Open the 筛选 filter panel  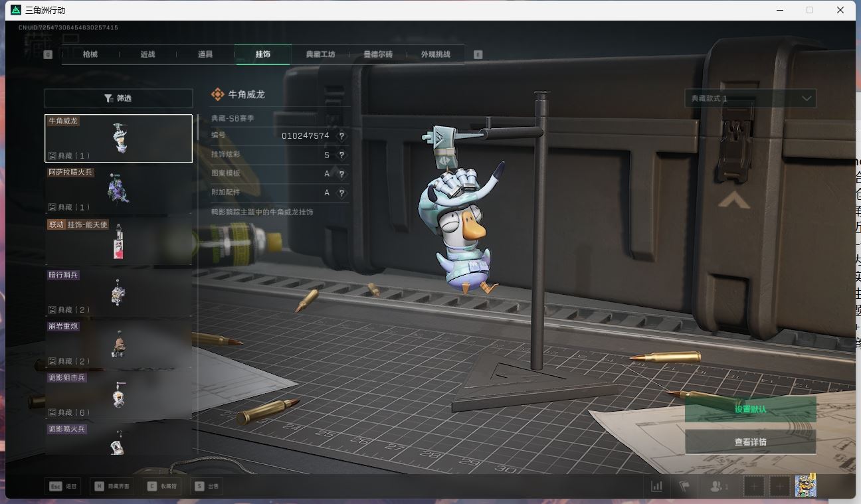click(118, 98)
